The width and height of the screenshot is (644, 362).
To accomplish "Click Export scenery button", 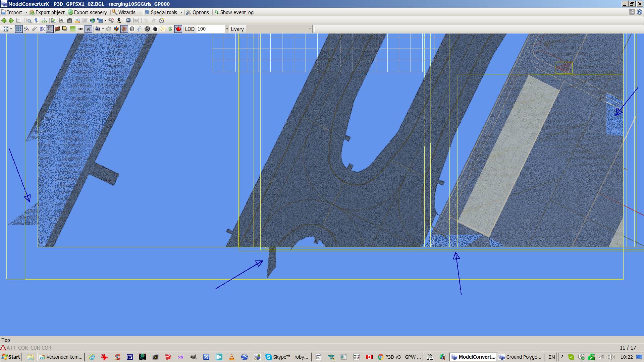I will pyautogui.click(x=87, y=12).
